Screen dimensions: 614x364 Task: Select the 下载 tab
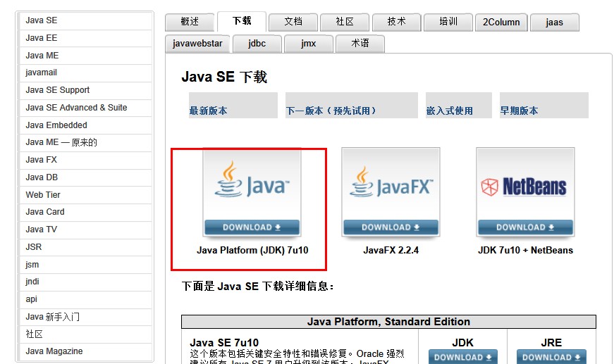pyautogui.click(x=242, y=21)
